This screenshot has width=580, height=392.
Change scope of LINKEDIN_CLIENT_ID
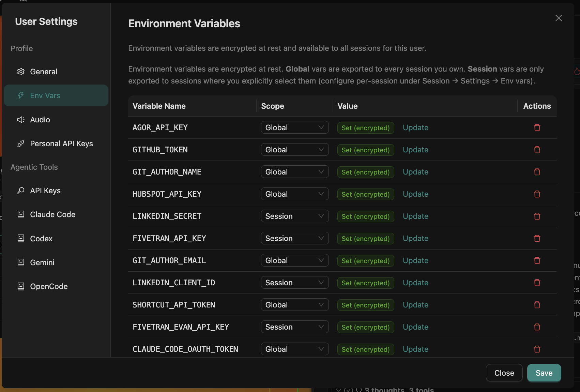(295, 283)
